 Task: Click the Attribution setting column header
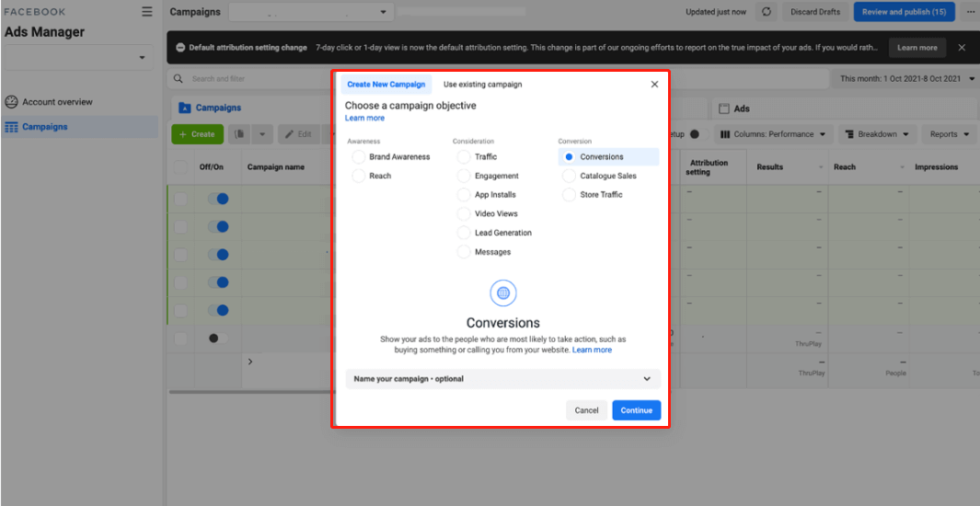pyautogui.click(x=709, y=167)
